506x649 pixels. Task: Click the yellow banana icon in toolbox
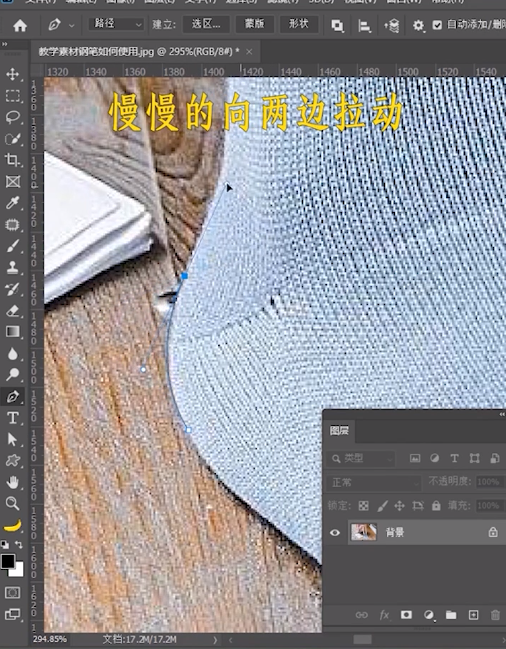point(12,526)
